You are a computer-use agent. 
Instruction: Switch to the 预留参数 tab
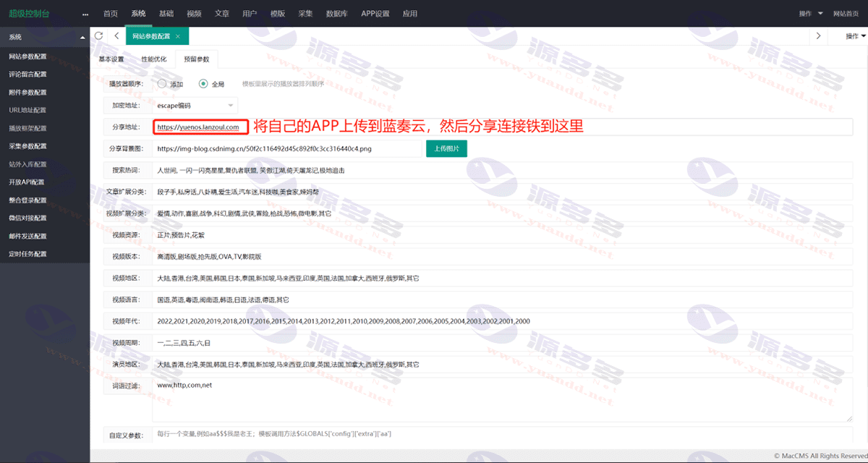click(x=196, y=59)
